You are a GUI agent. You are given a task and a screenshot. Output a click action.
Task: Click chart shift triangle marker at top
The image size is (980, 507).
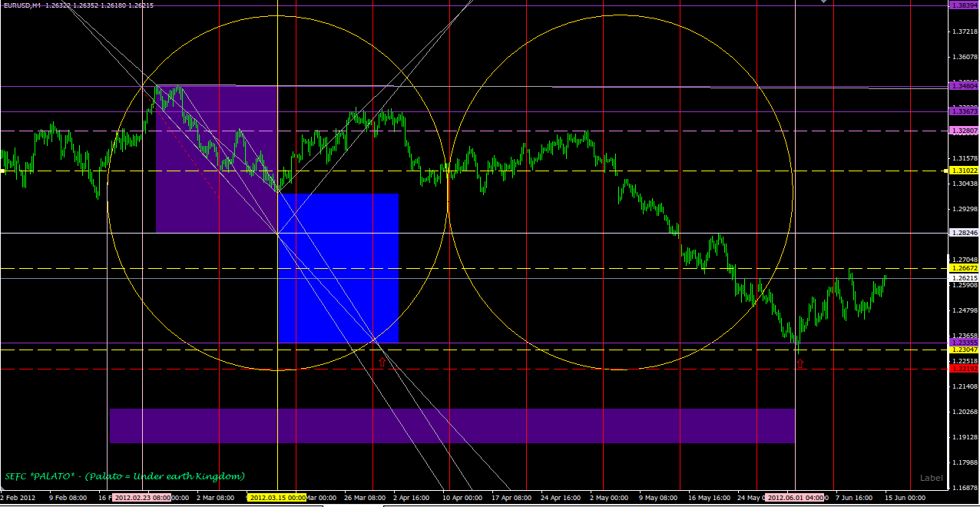pos(825,2)
